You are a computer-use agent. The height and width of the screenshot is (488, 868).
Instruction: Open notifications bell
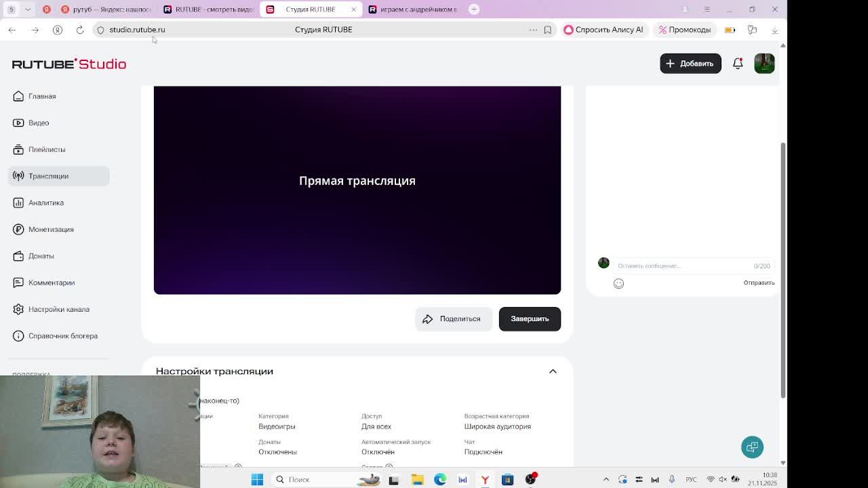click(x=738, y=63)
